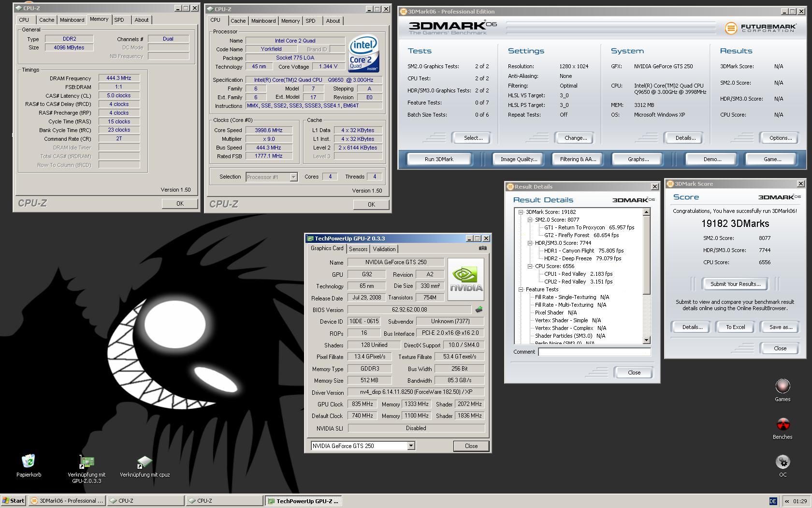
Task: Click the Intel Core 2 Quad logo
Action: tap(364, 53)
